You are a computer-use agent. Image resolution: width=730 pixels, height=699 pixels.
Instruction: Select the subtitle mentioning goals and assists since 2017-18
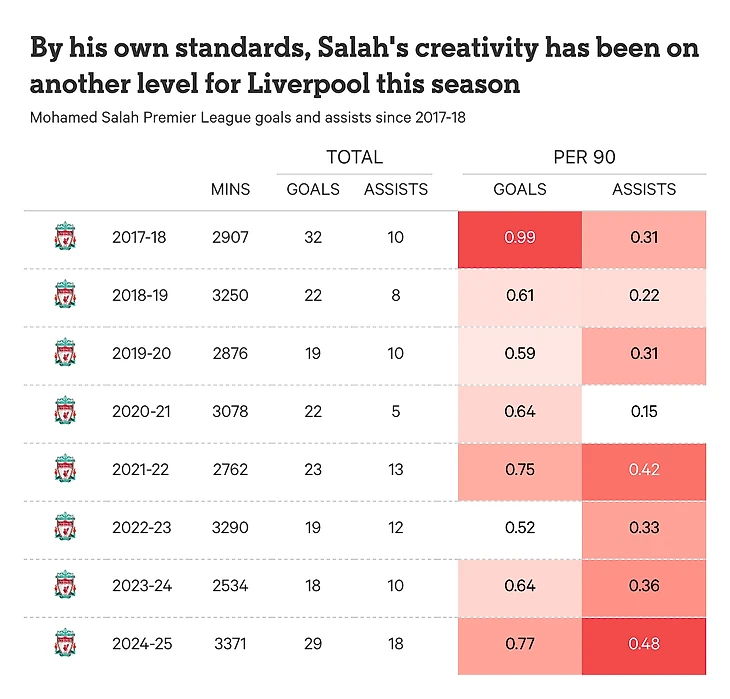point(248,118)
